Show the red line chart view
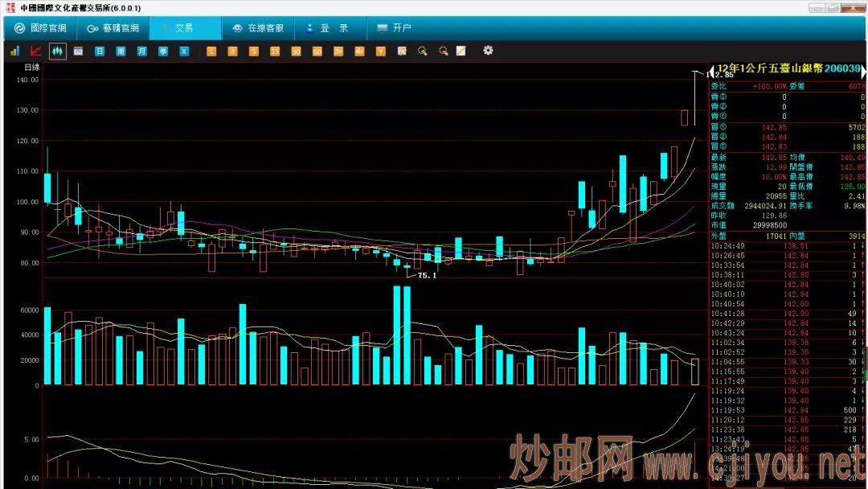 [x=36, y=51]
